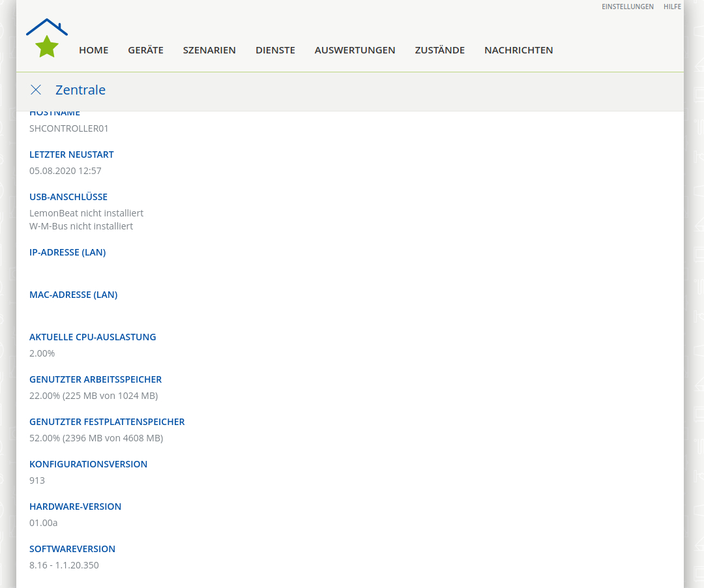Screen dimensions: 704x588
Task: Click the W-M-Bus nicht installiert entry
Action: pyautogui.click(x=81, y=226)
